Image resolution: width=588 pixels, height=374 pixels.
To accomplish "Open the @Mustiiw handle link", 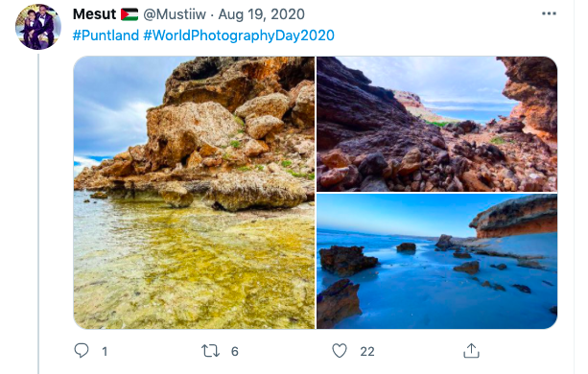I will pyautogui.click(x=175, y=14).
